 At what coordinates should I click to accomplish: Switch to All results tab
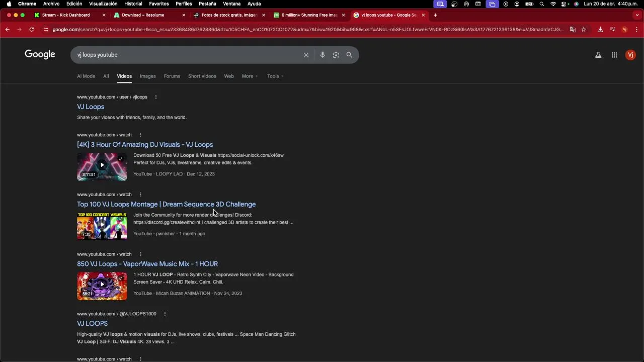(106, 76)
